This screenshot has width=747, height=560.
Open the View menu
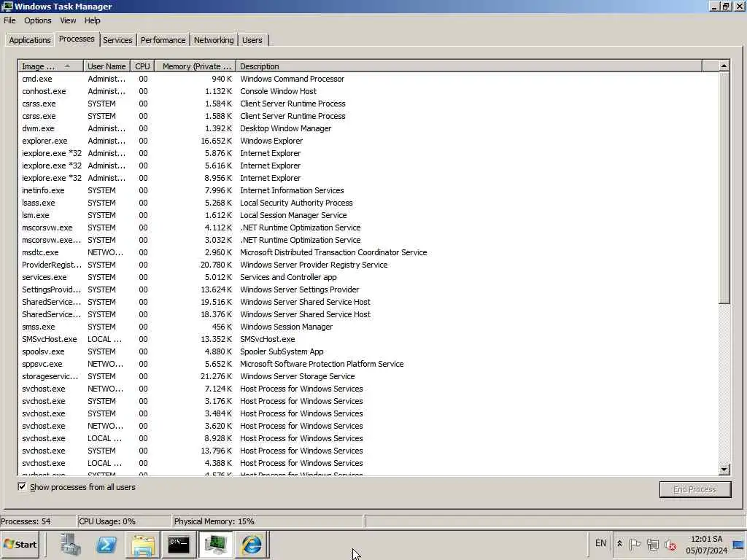[68, 20]
